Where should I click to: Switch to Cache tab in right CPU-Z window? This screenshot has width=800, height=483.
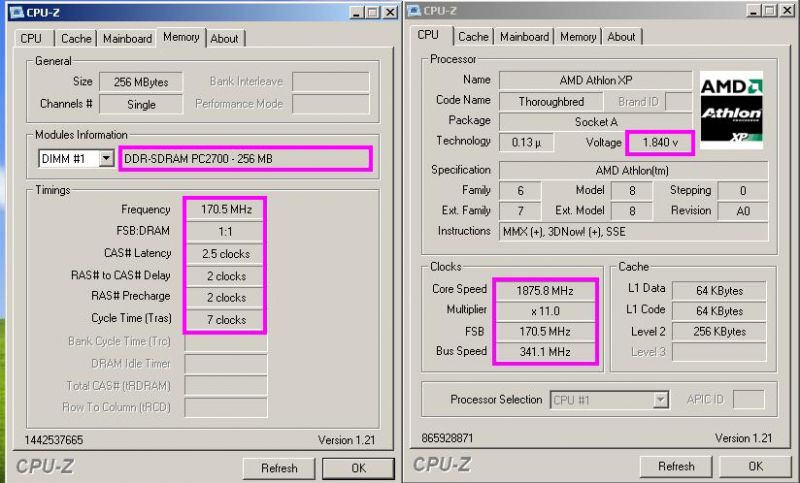click(473, 37)
